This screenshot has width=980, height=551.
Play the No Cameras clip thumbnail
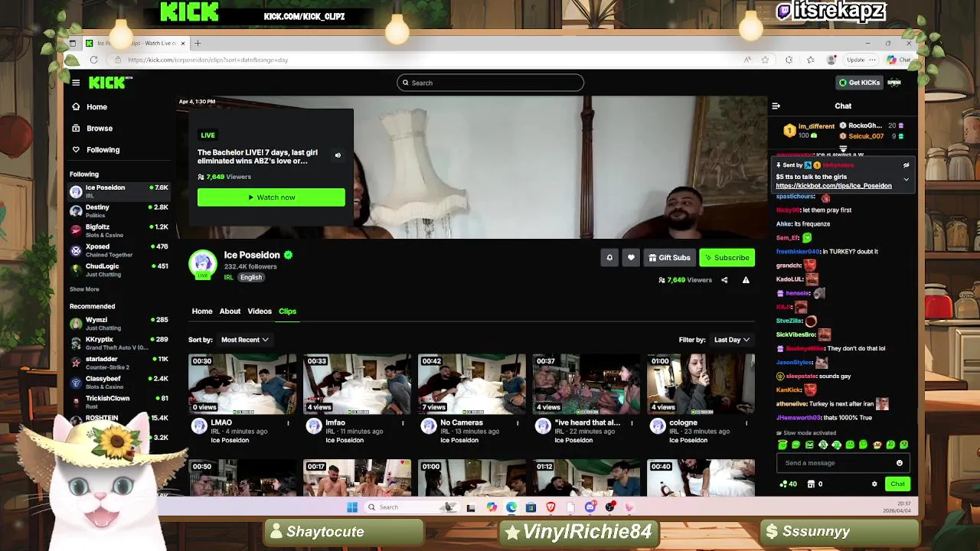click(x=472, y=383)
